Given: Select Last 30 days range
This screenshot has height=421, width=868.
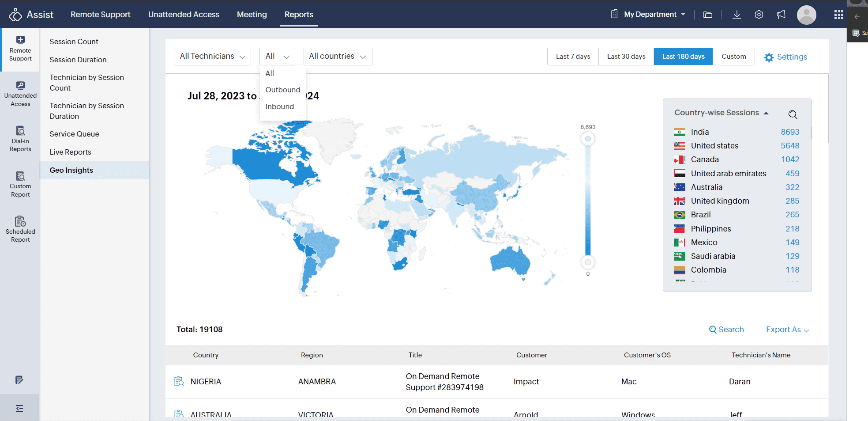Looking at the screenshot, I should (626, 57).
